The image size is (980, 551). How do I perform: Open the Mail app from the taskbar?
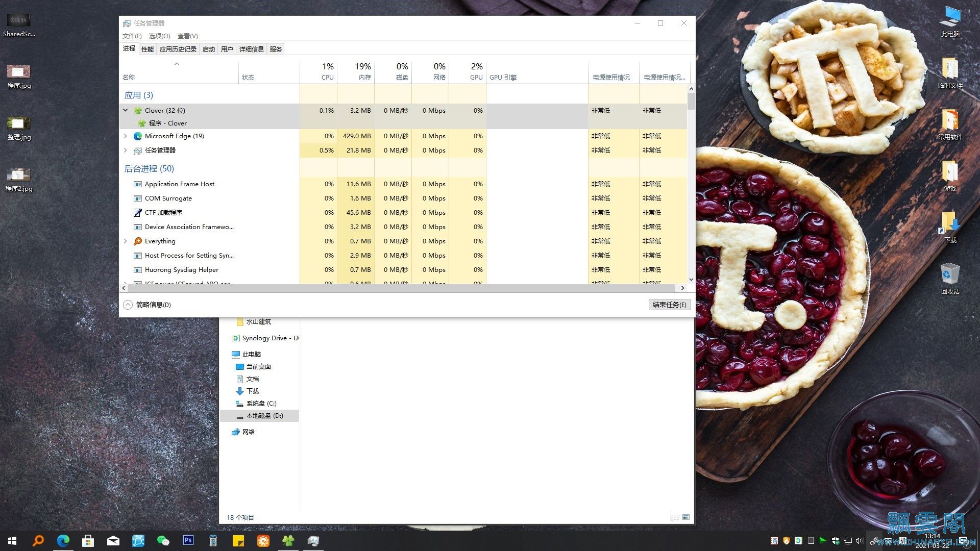(x=113, y=541)
